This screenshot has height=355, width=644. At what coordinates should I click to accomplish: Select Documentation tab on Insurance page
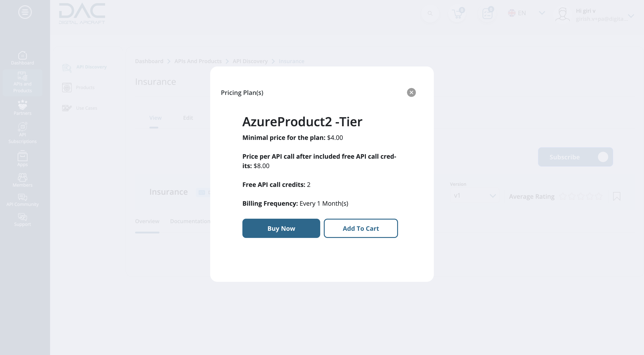click(190, 221)
